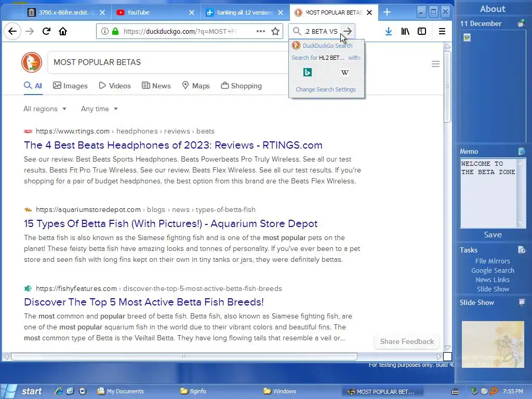532x399 pixels.
Task: Switch to Bginfo taskbar window
Action: 193,391
